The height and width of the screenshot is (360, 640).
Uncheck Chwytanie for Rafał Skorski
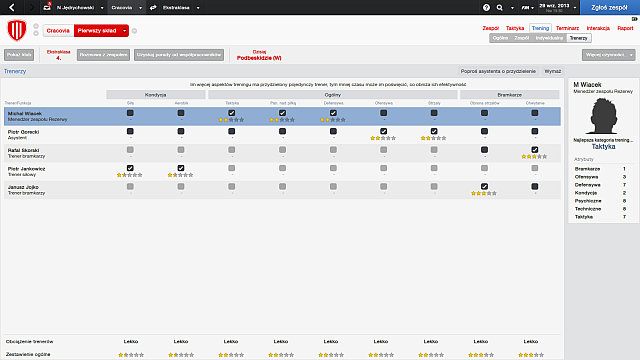click(535, 149)
